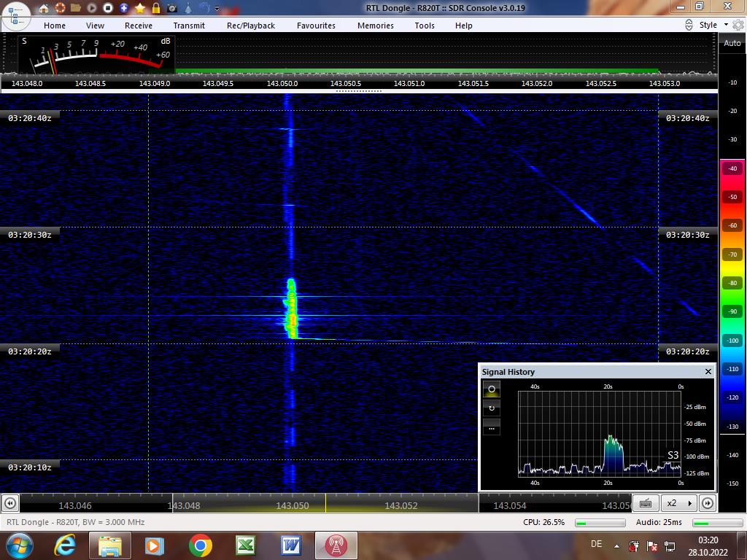Open Signal History more options ellipsis
The image size is (747, 560).
[x=492, y=427]
